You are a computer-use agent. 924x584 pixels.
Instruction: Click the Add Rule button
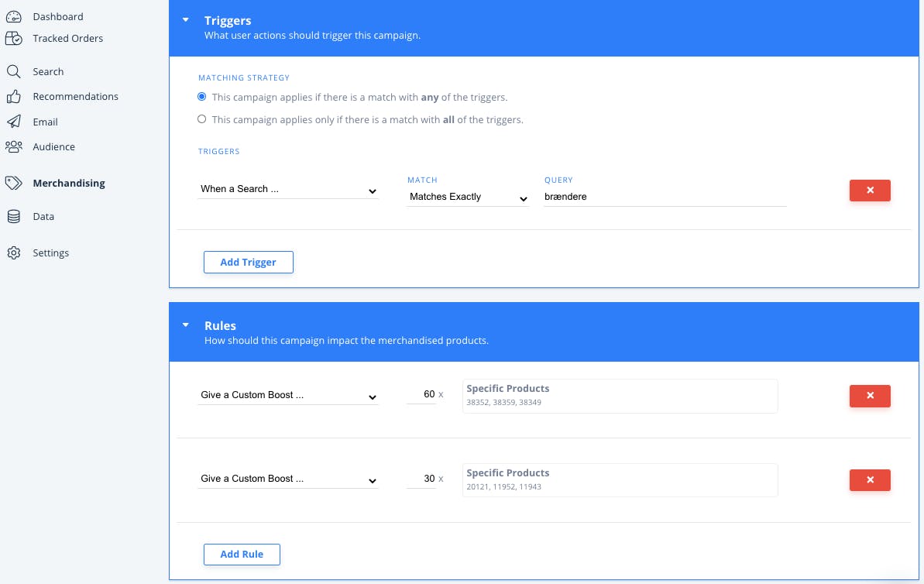pyautogui.click(x=242, y=555)
